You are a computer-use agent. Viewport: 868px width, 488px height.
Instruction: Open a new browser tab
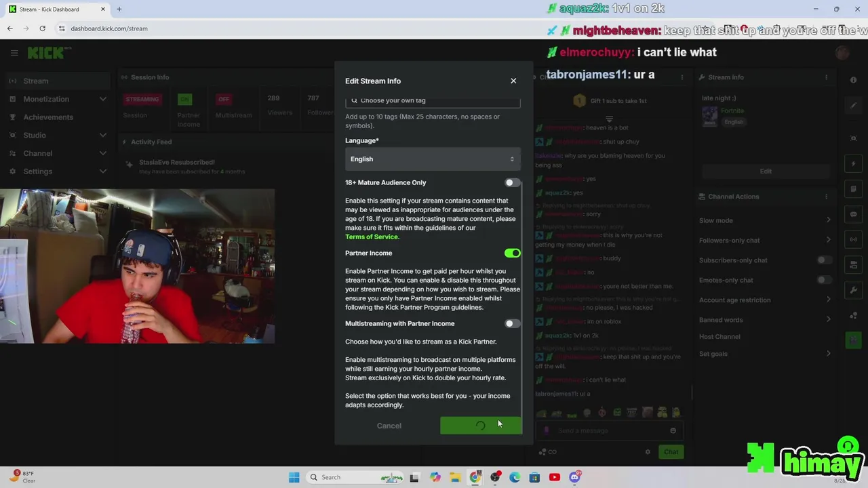click(x=119, y=9)
